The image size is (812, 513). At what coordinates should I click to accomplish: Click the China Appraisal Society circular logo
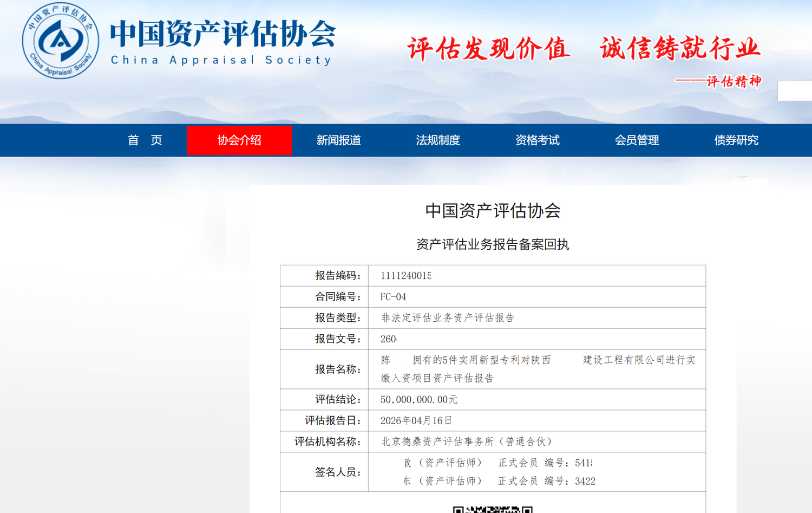click(61, 41)
